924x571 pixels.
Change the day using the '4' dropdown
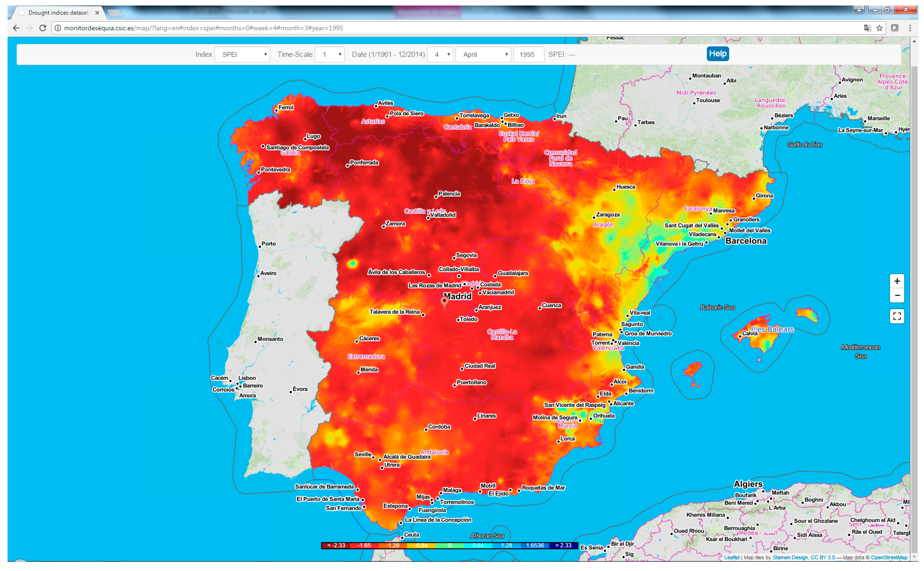click(x=440, y=55)
